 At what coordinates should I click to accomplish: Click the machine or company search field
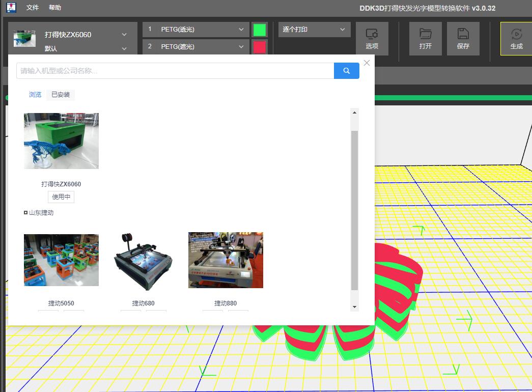[175, 71]
